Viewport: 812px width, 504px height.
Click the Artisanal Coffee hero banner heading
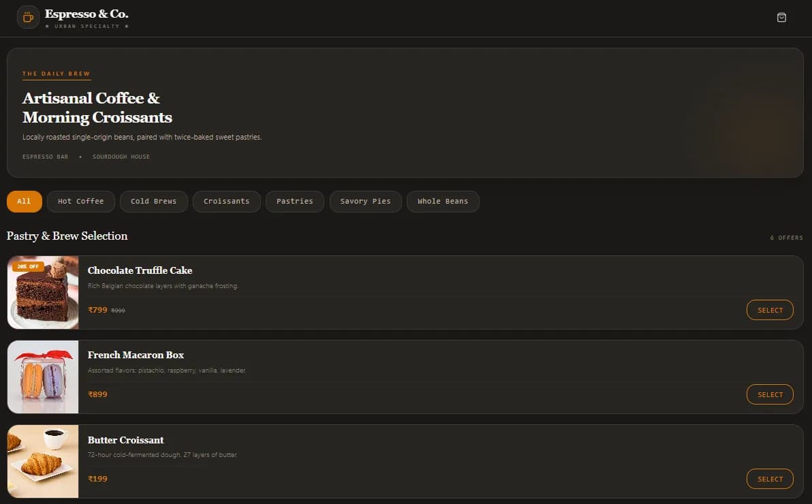[x=97, y=108]
